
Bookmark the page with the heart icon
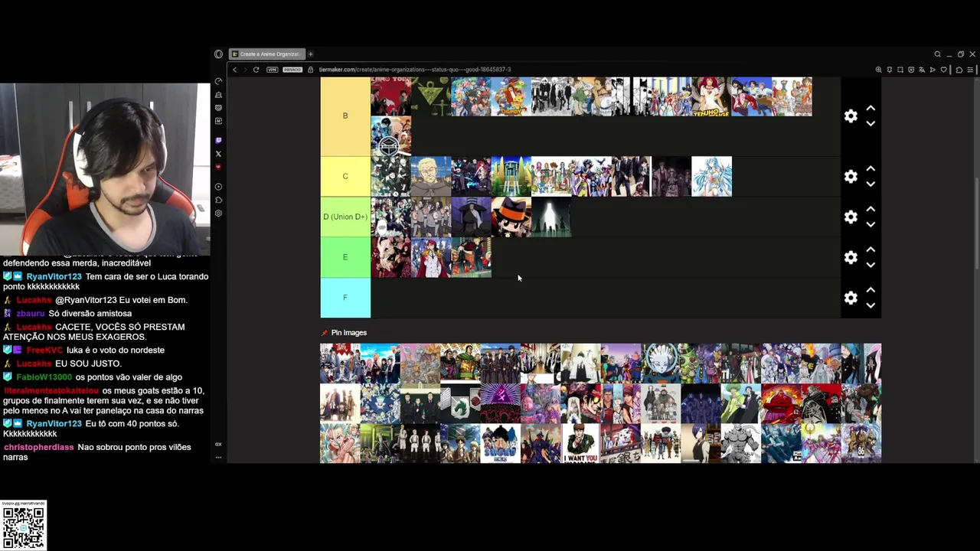tap(943, 70)
